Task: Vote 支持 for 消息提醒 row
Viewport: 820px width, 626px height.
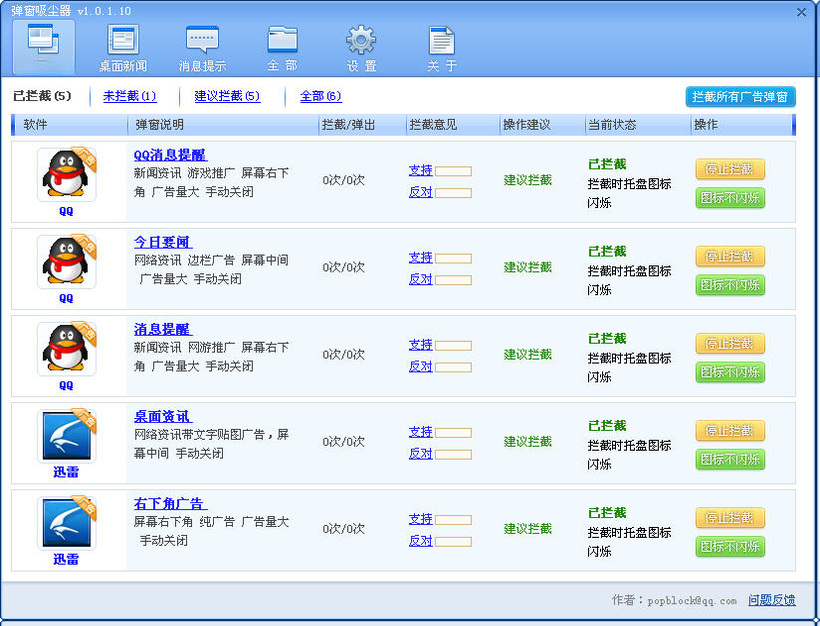Action: (x=420, y=345)
